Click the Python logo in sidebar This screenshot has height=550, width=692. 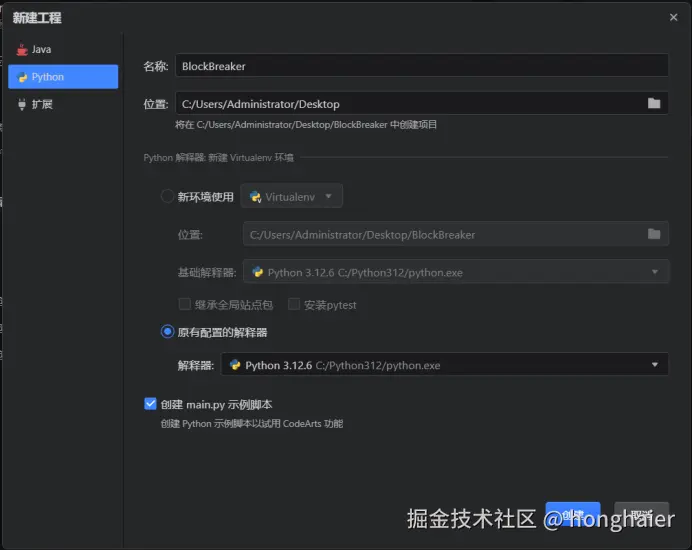(x=22, y=77)
